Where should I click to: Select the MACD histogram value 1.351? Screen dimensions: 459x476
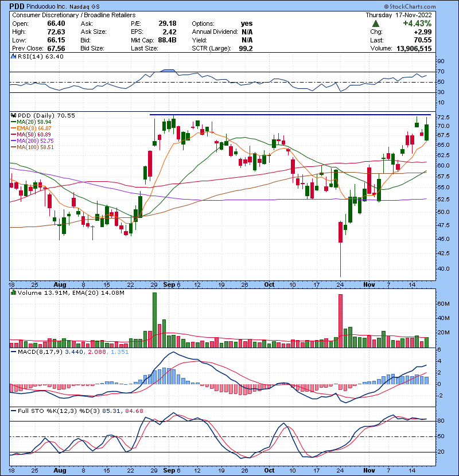pos(119,352)
